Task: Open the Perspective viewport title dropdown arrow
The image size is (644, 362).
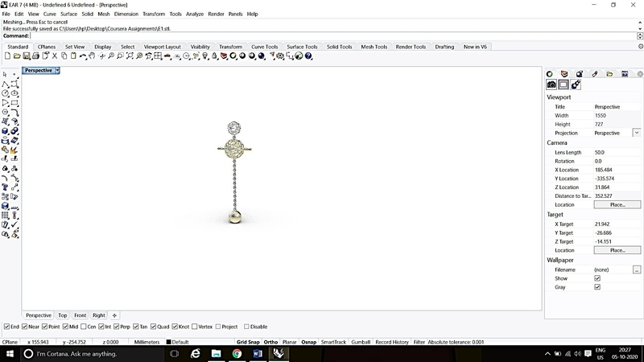Action: click(x=57, y=71)
